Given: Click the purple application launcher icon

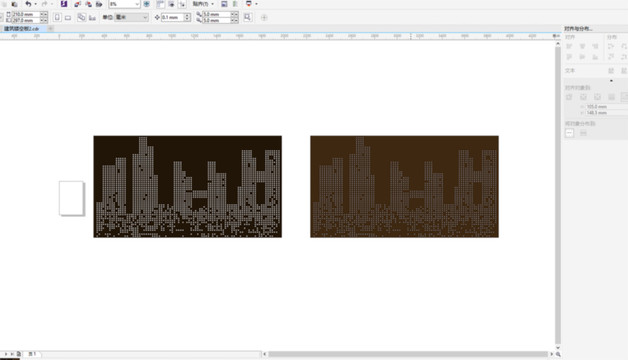Looking at the screenshot, I should [64, 4].
